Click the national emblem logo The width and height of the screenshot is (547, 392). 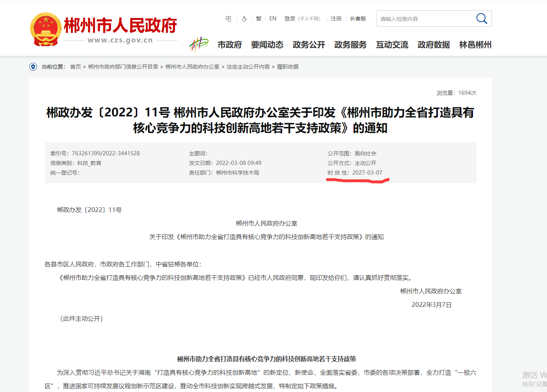[46, 30]
